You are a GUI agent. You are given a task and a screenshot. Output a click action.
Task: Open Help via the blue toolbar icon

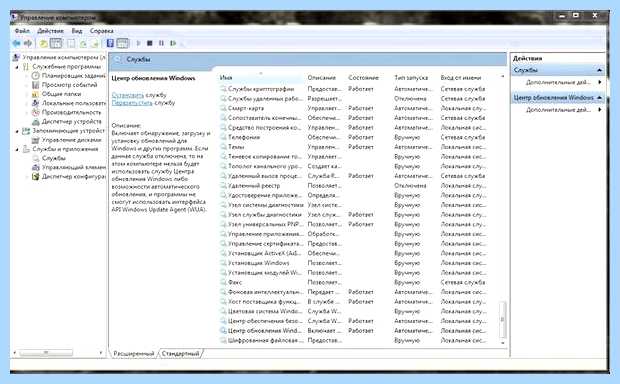(x=110, y=43)
